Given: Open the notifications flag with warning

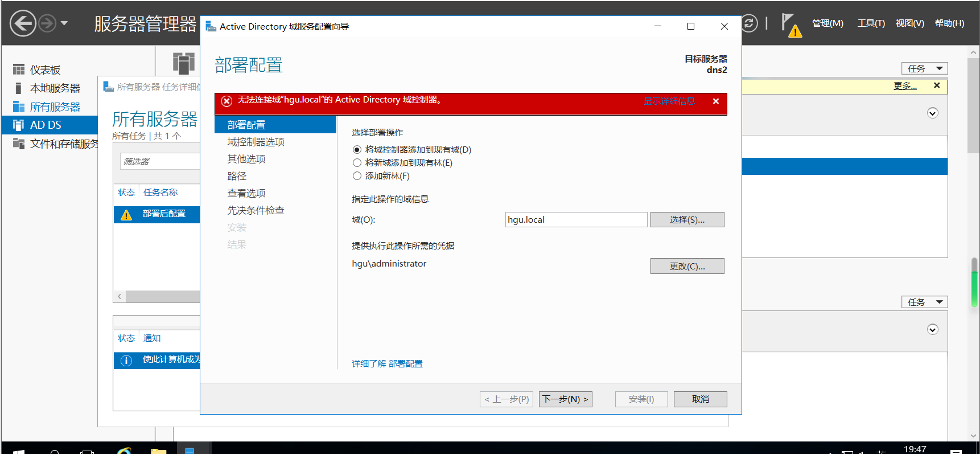Looking at the screenshot, I should [790, 25].
